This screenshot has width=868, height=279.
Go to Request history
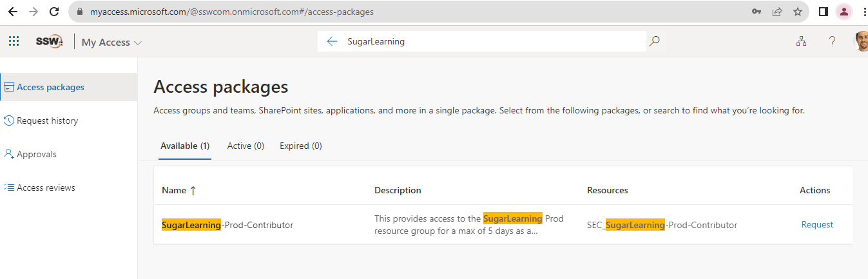(x=47, y=120)
